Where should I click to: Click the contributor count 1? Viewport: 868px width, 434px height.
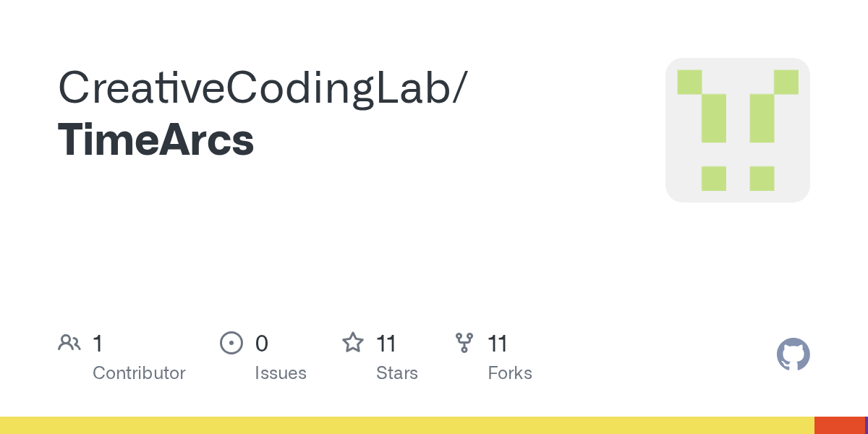coord(98,344)
